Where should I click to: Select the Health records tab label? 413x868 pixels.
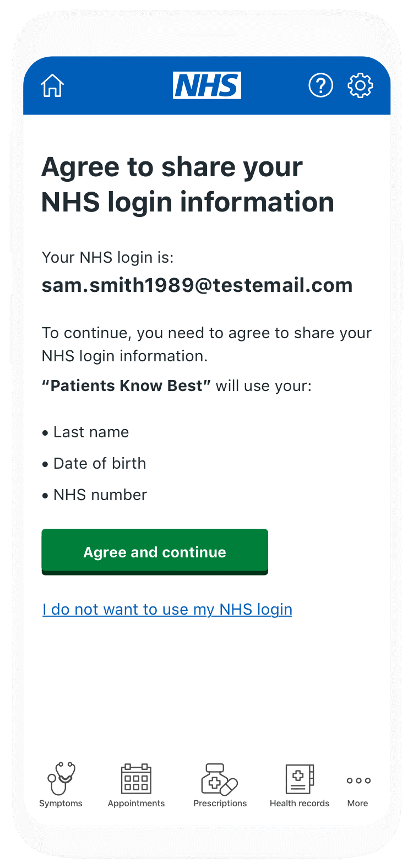click(x=300, y=803)
